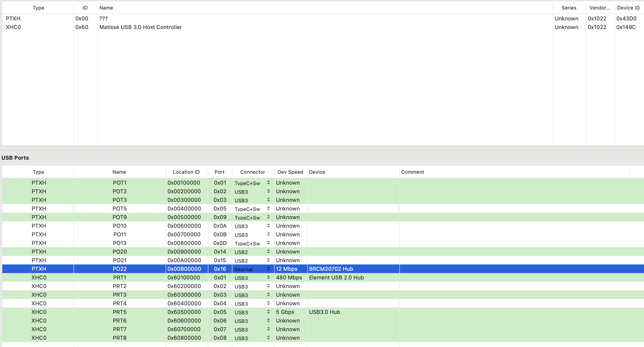Image resolution: width=644 pixels, height=347 pixels.
Task: Select the PO10 port row
Action: tap(120, 226)
